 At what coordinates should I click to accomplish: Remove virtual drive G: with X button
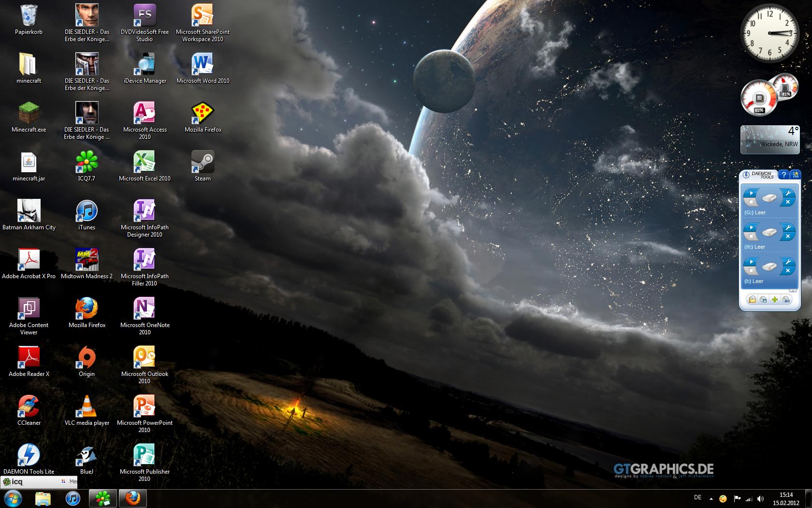(788, 202)
